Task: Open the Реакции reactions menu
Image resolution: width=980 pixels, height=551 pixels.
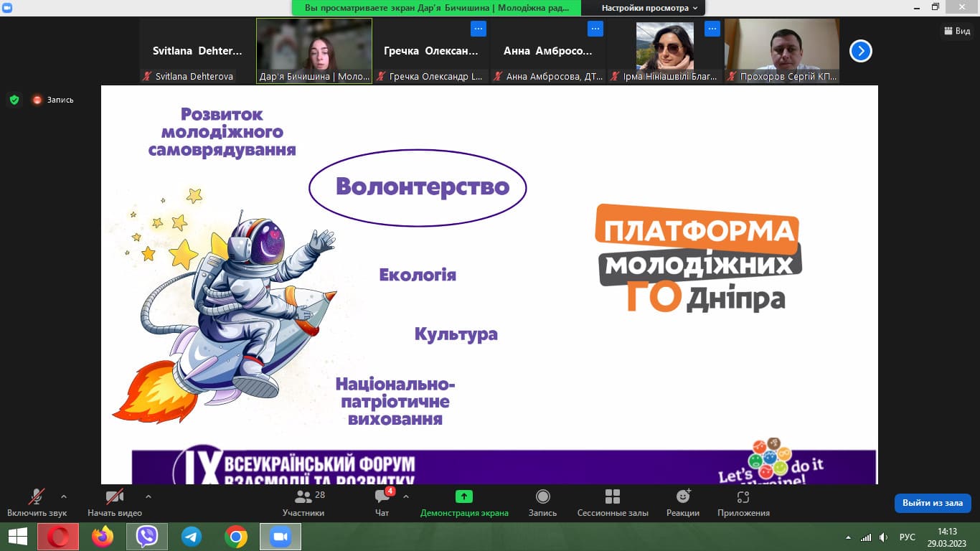Action: click(683, 503)
